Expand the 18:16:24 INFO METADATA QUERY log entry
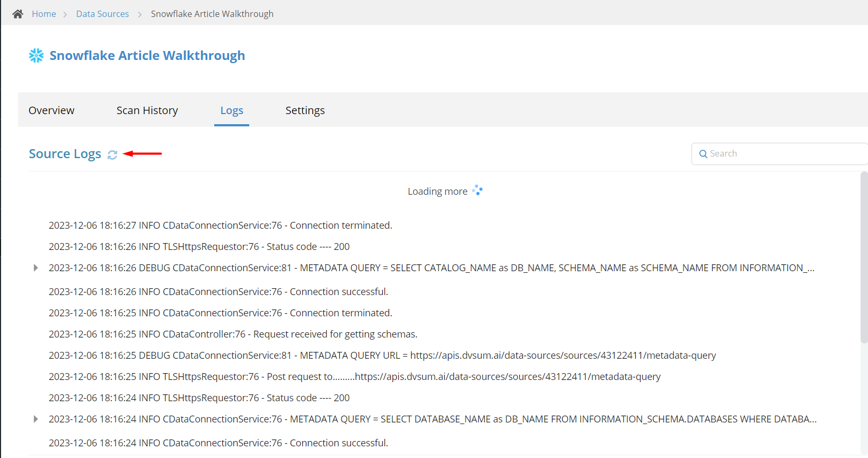 36,419
